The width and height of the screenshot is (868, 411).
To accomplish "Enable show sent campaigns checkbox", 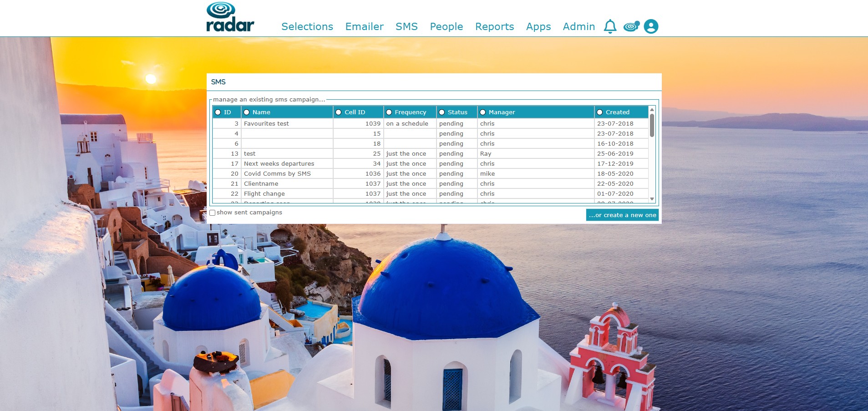I will tap(212, 213).
